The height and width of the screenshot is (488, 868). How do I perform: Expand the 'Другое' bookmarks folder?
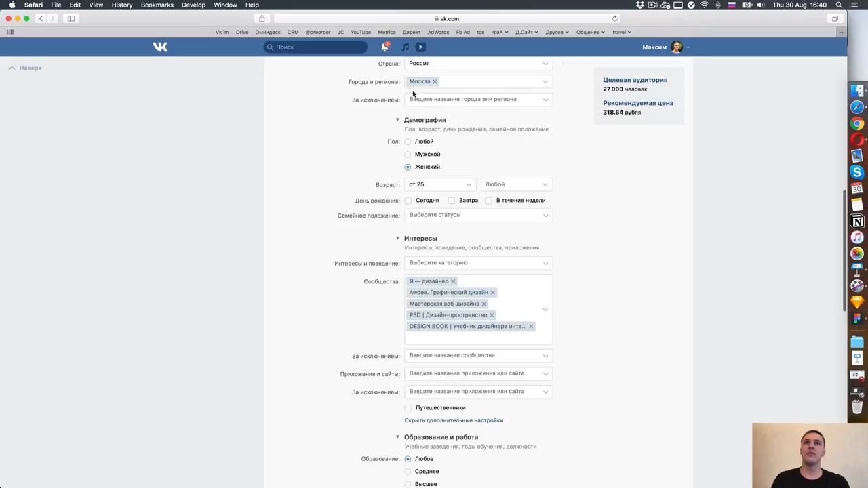tap(557, 32)
